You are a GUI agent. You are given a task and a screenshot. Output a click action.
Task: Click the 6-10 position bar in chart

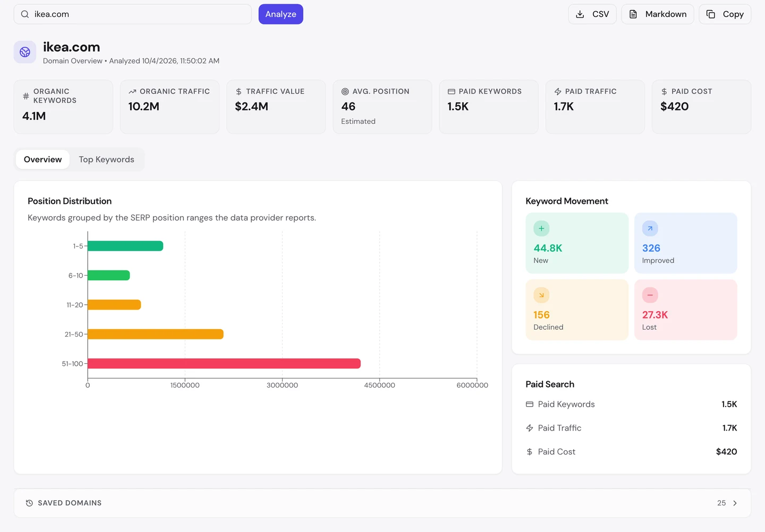[x=109, y=275]
